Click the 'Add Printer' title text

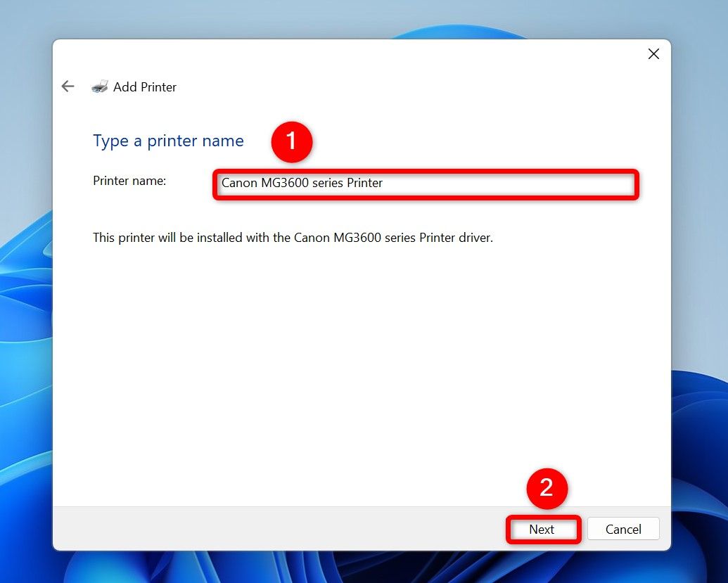click(x=145, y=87)
